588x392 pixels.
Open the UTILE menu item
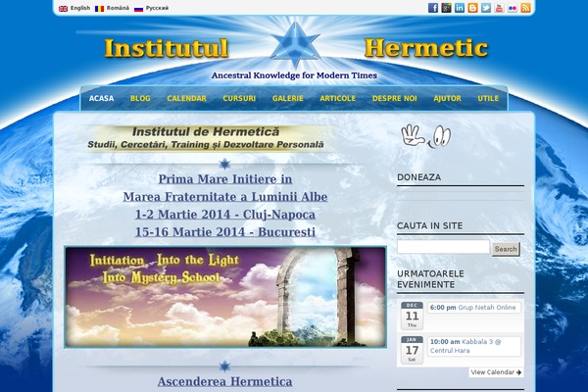[x=488, y=98]
